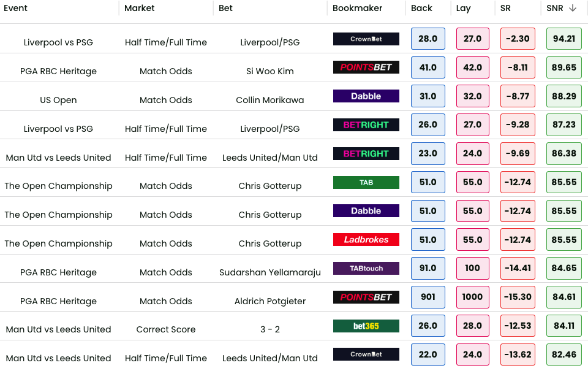This screenshot has width=588, height=368.
Task: Open the Ladbrokes bookmaker logo
Action: pyautogui.click(x=366, y=240)
